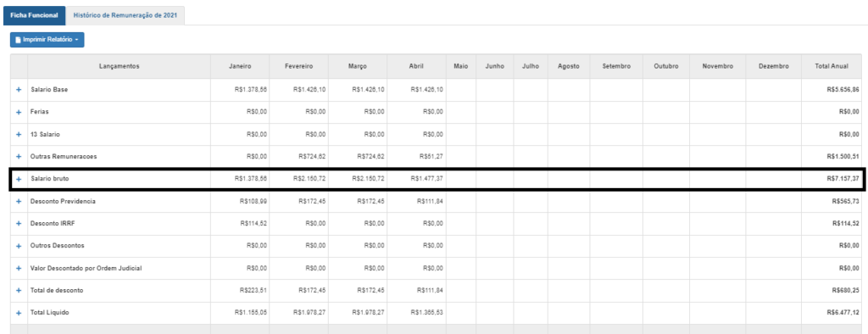Select the Ficha Funcional tab
This screenshot has width=868, height=334.
34,15
